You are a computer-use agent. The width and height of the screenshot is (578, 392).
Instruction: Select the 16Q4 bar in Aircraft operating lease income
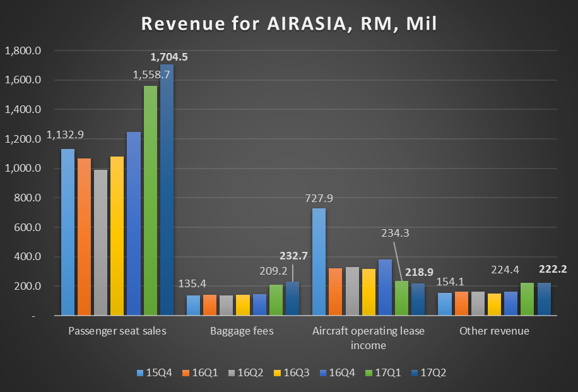pyautogui.click(x=385, y=287)
